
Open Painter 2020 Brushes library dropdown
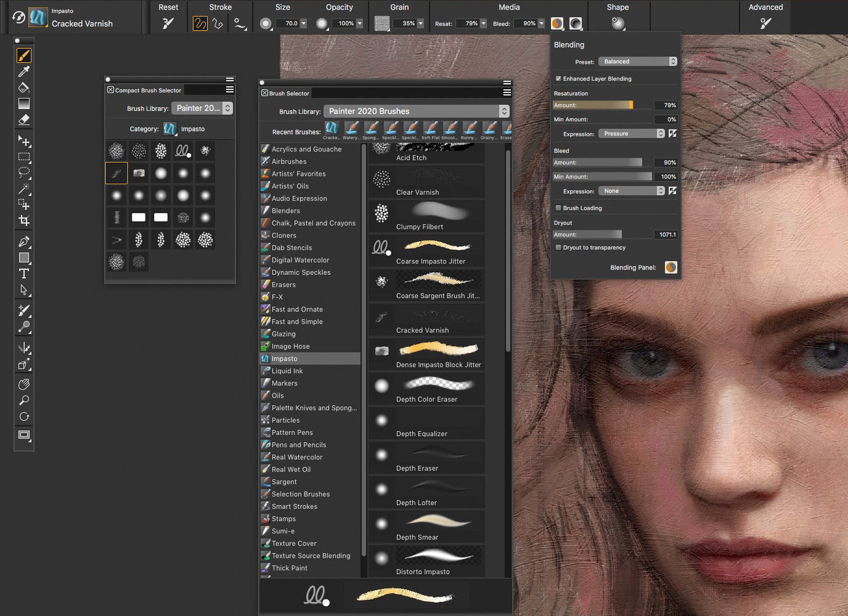(416, 111)
